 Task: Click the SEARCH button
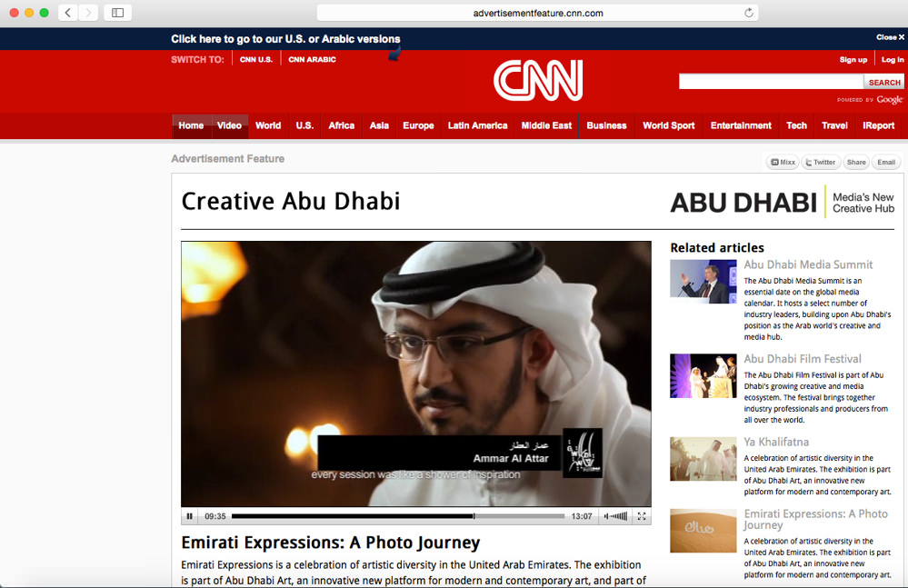884,82
